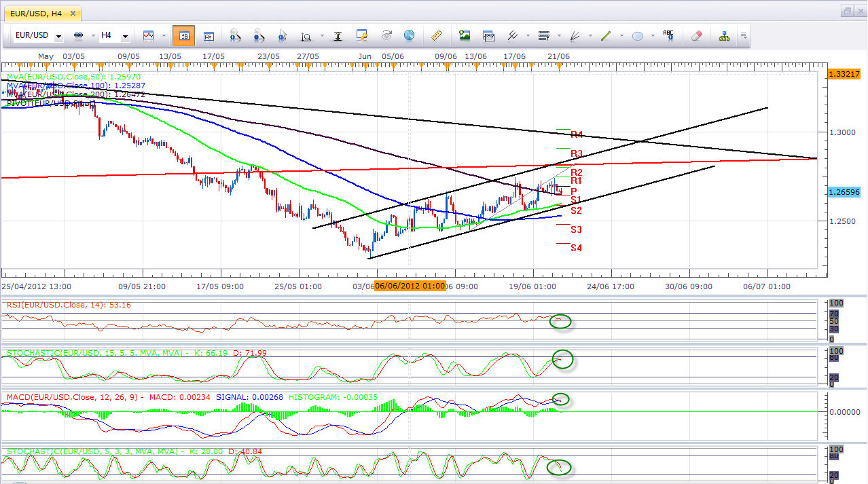Click the fit vertical range icon
868x484 pixels.
pos(338,35)
